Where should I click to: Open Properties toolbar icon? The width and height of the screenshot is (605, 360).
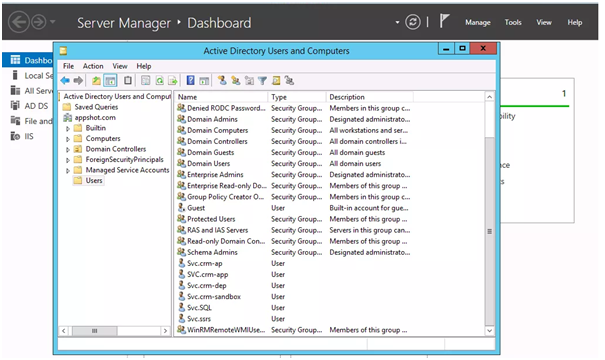pyautogui.click(x=145, y=81)
